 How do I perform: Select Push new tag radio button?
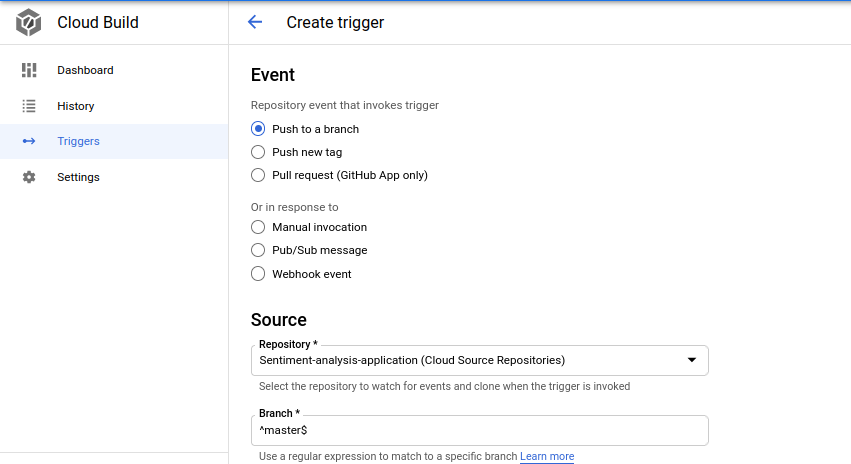pyautogui.click(x=258, y=152)
